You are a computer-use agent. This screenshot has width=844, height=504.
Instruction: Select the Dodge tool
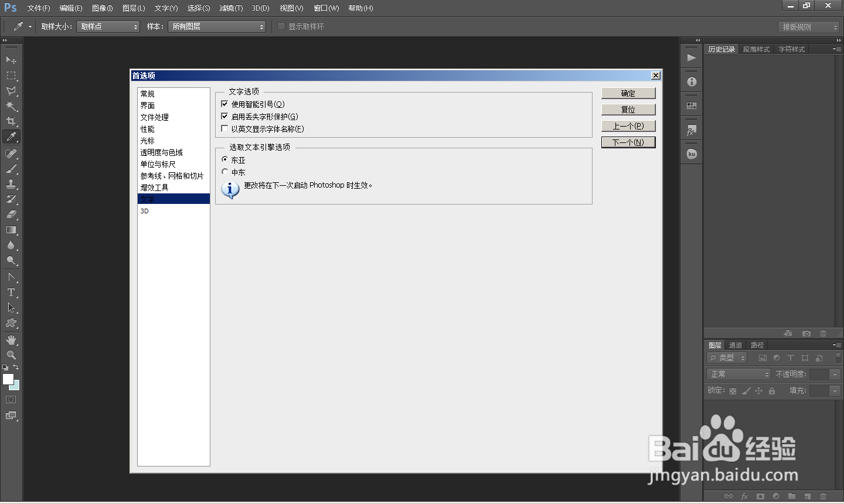coord(11,260)
